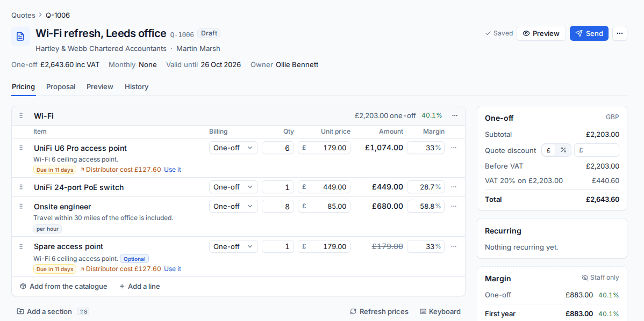Click margin field showing 28.7%

[x=426, y=187]
